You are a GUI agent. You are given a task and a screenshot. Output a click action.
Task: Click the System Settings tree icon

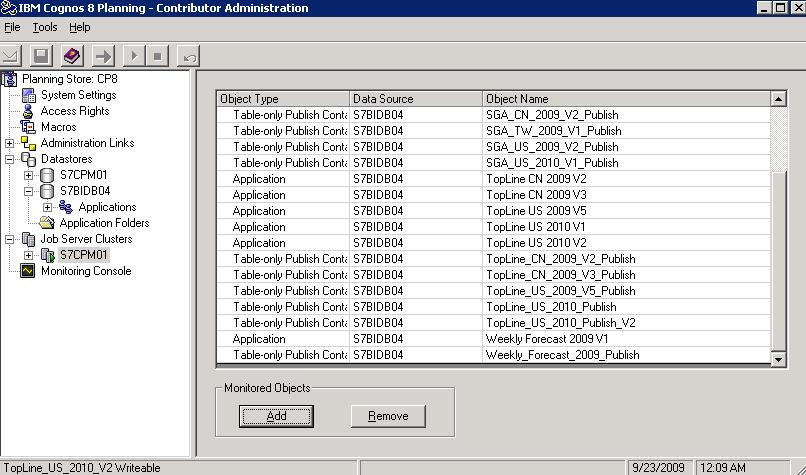tap(28, 95)
